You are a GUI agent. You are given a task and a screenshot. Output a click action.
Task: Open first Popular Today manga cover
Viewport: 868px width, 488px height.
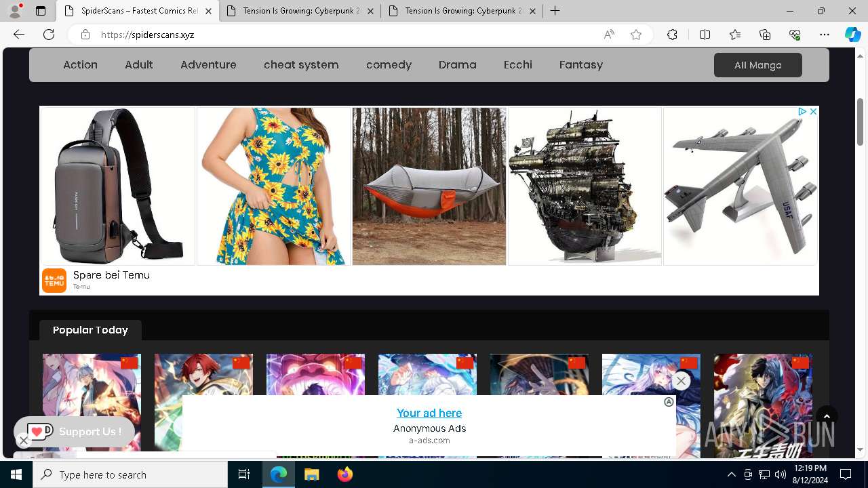(92, 405)
